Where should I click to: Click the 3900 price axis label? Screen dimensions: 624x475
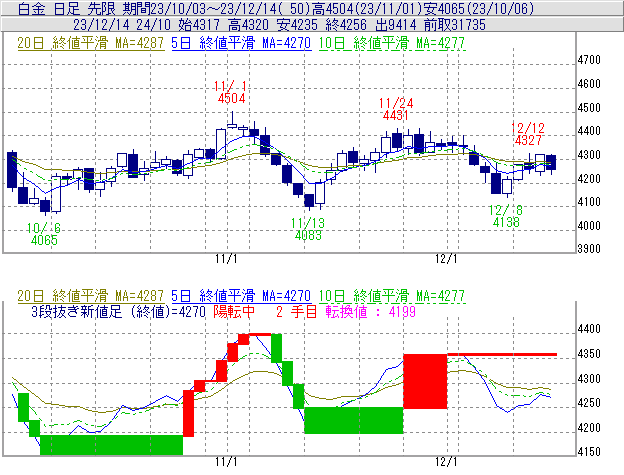click(589, 249)
